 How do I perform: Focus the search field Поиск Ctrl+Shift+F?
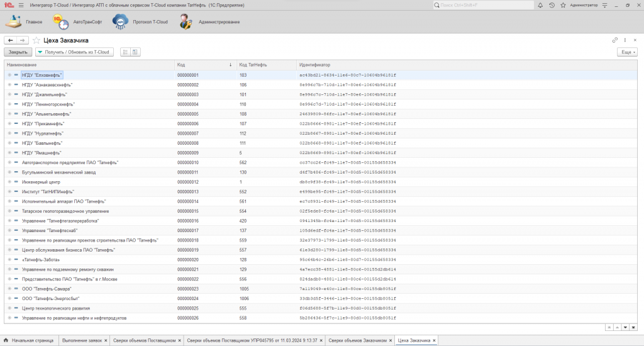pos(483,5)
